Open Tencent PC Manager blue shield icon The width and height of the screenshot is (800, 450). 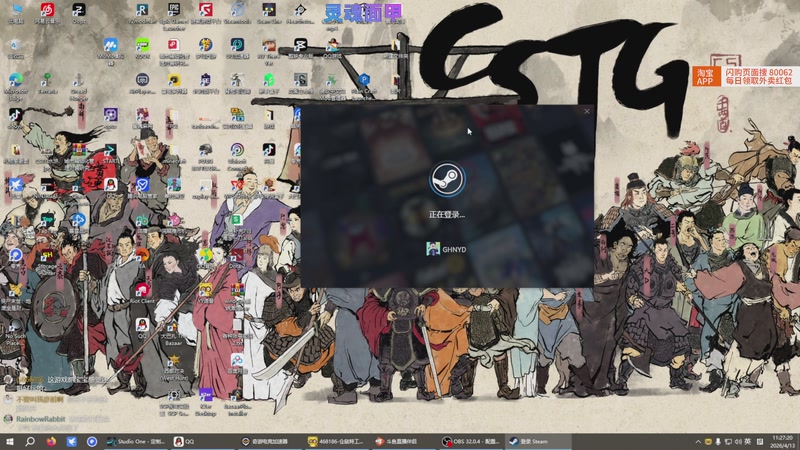click(x=142, y=187)
